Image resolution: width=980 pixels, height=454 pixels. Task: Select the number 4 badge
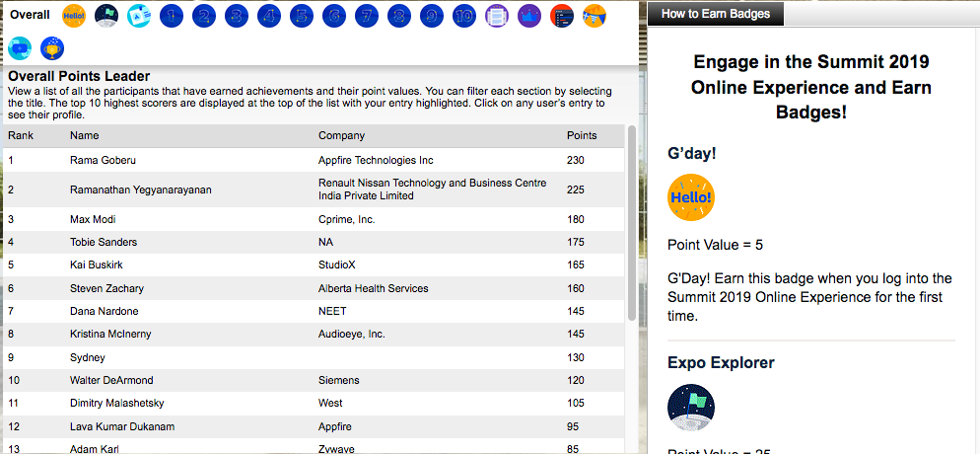pos(269,16)
